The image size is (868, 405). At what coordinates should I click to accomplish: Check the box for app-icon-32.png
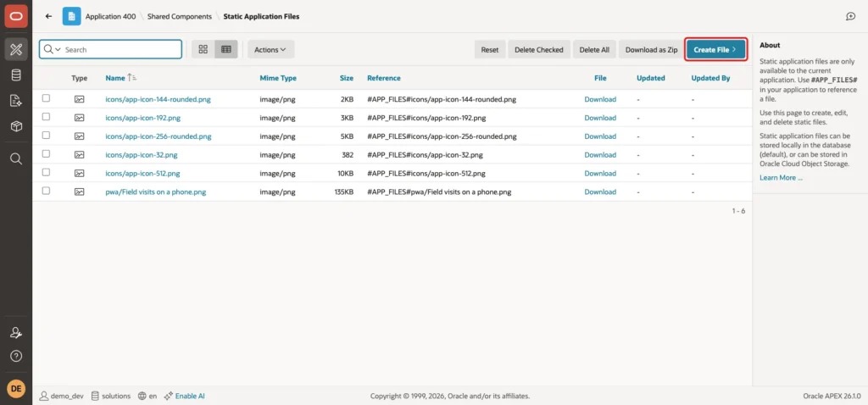coord(46,154)
